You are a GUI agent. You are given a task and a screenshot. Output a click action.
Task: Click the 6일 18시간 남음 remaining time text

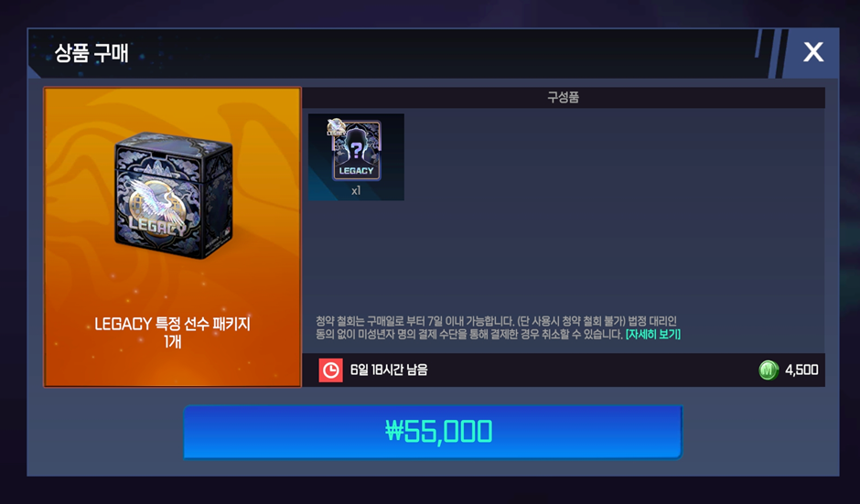tap(389, 370)
